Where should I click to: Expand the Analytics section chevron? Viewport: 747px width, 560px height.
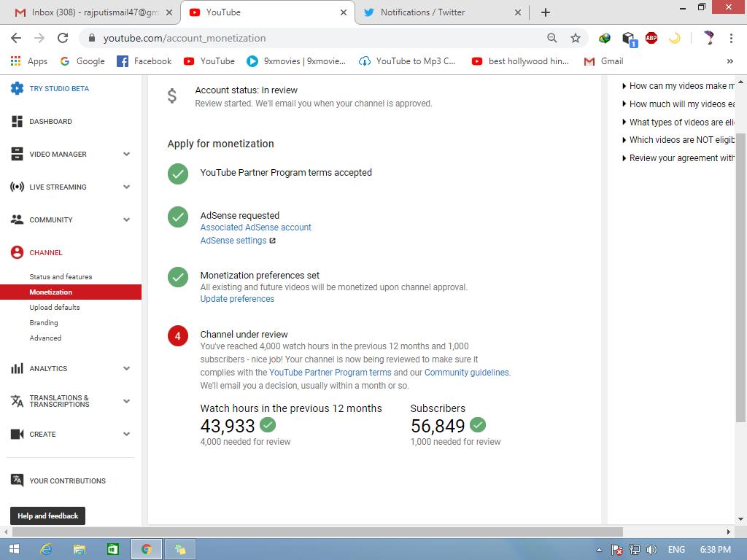coord(126,368)
